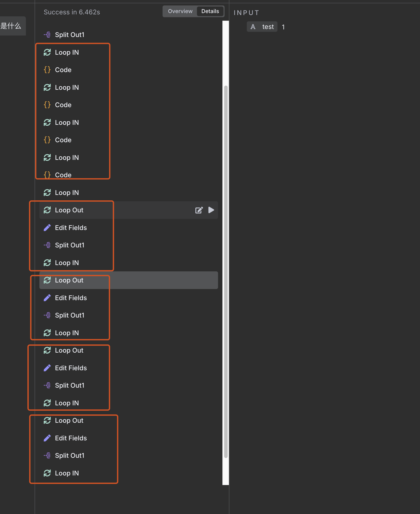The width and height of the screenshot is (420, 514).
Task: Click the A schema icon beside test field
Action: tap(253, 27)
